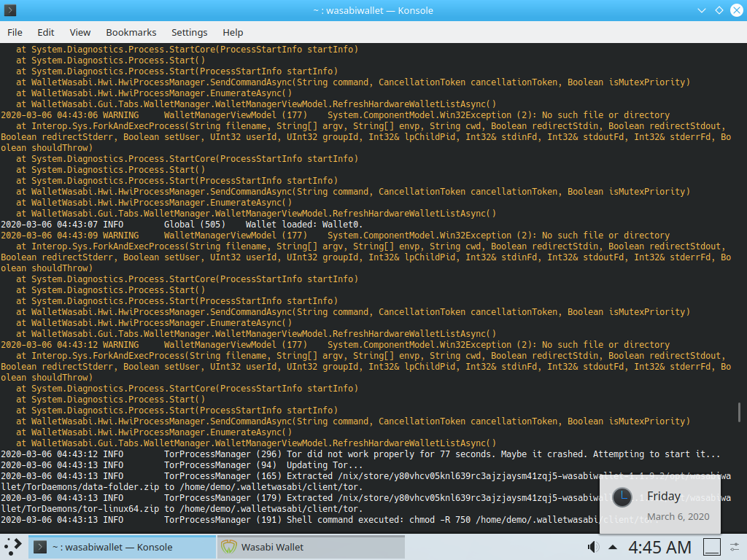Open the volume control in system tray
747x560 pixels.
593,547
